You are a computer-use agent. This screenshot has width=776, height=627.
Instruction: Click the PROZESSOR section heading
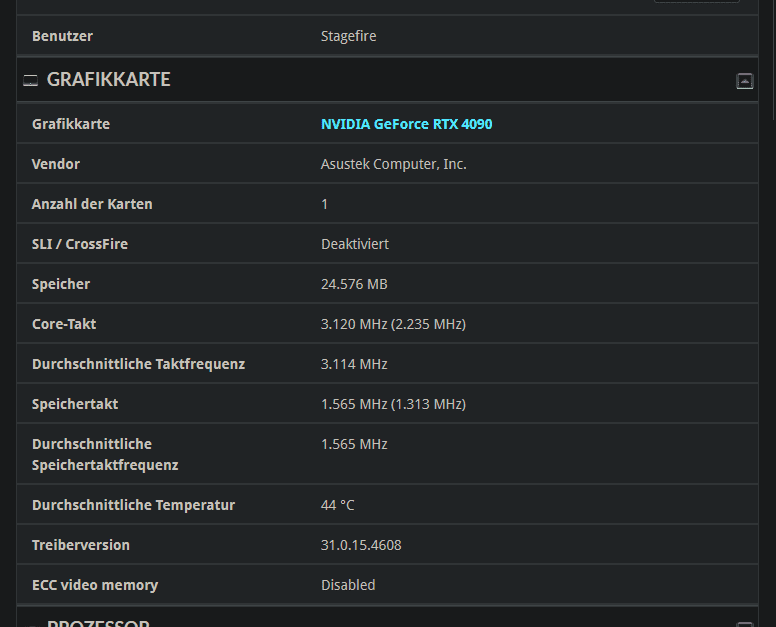point(98,623)
